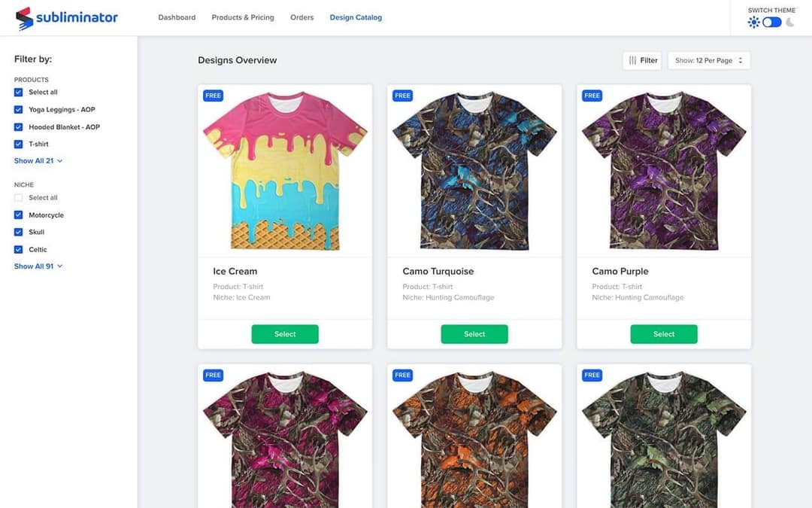Check the Niche Select all checkbox
This screenshot has width=812, height=508.
[x=19, y=197]
